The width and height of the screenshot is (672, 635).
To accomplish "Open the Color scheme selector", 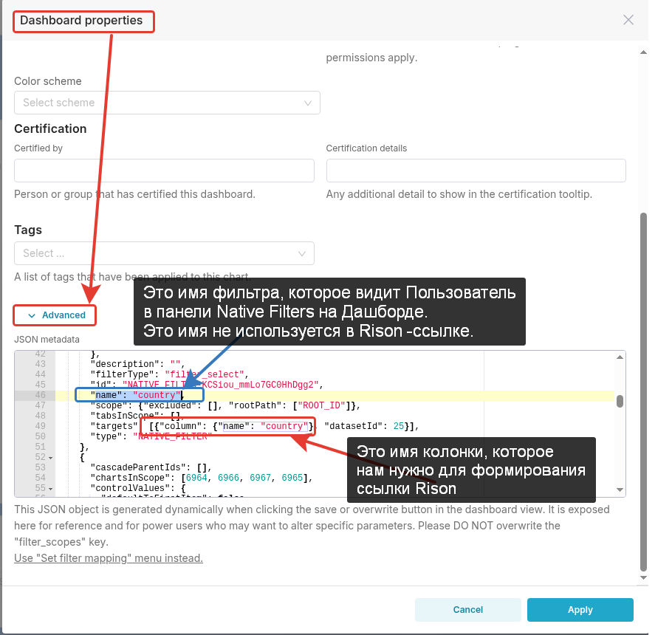I will (x=166, y=103).
